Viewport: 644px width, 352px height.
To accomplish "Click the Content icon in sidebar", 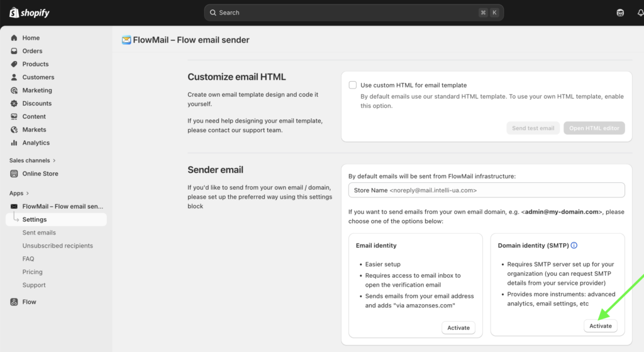I will coord(14,116).
